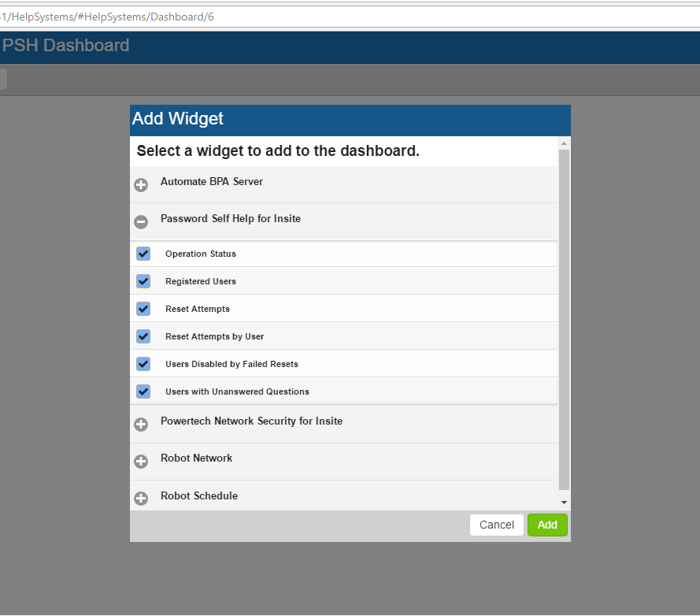Collapse Password Self Help for Insite section
700x616 pixels.
pos(141,222)
